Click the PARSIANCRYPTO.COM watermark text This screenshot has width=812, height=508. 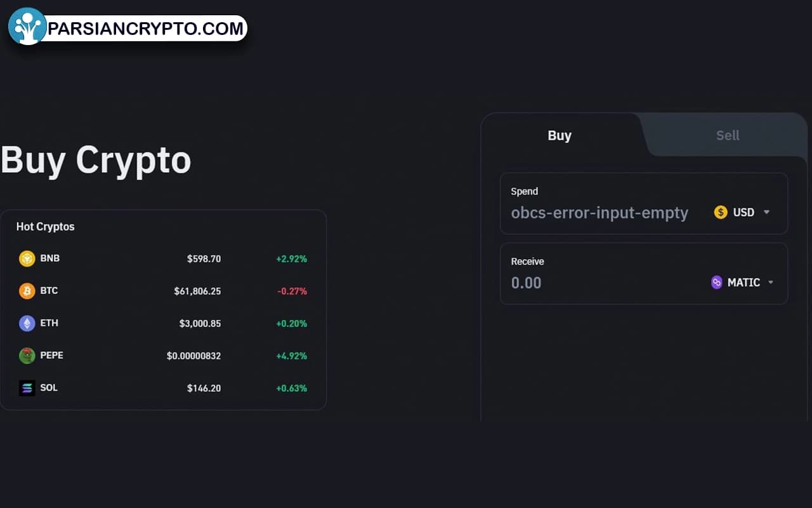146,29
